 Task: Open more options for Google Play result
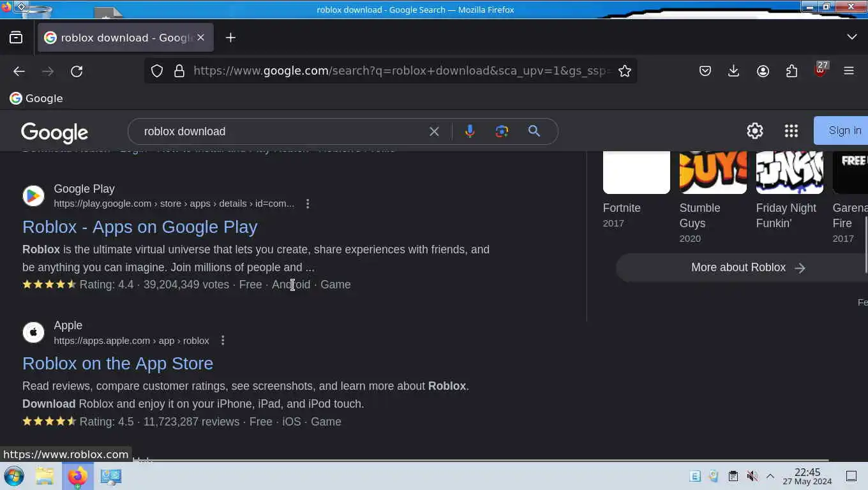[x=308, y=204]
